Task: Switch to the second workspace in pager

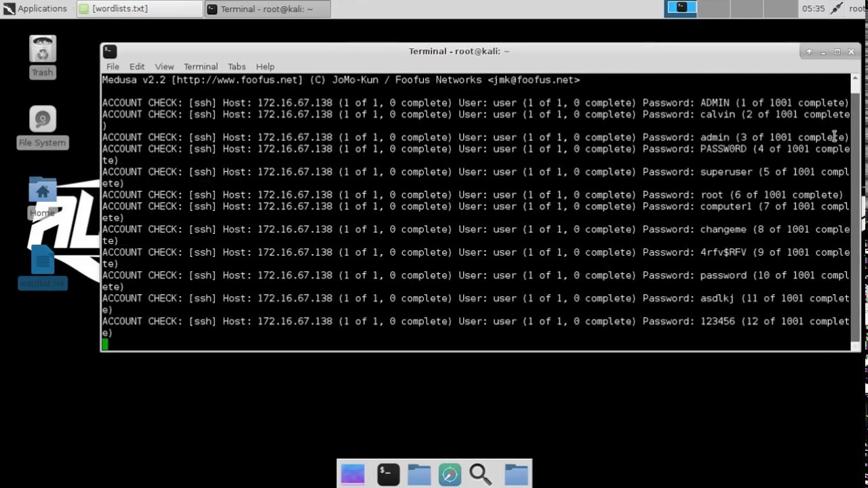Action: point(714,8)
